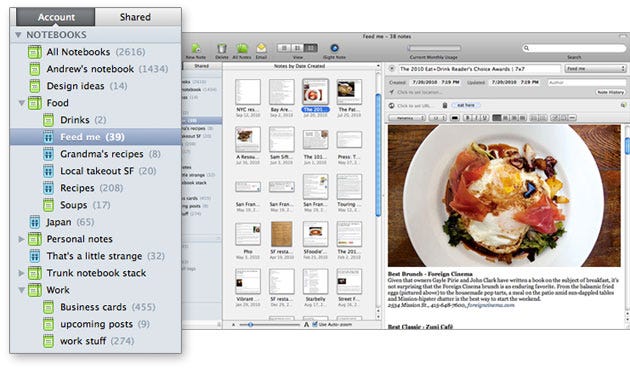Select the Shared tab in main window

[202, 66]
